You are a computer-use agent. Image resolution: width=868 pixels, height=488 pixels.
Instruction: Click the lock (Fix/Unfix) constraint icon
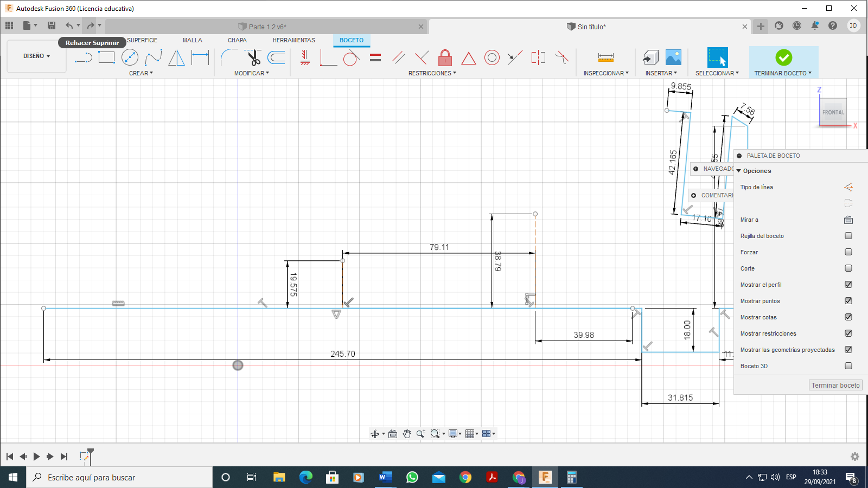(445, 57)
